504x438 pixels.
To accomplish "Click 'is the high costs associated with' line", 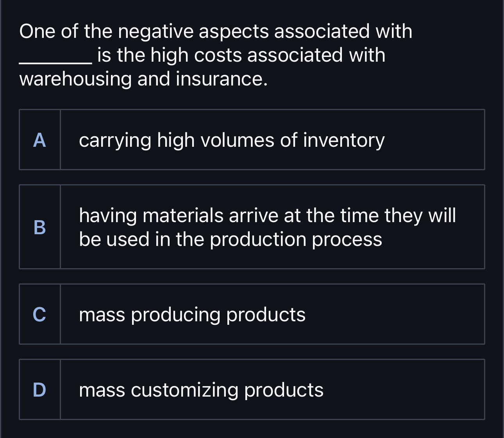I will pos(241,55).
